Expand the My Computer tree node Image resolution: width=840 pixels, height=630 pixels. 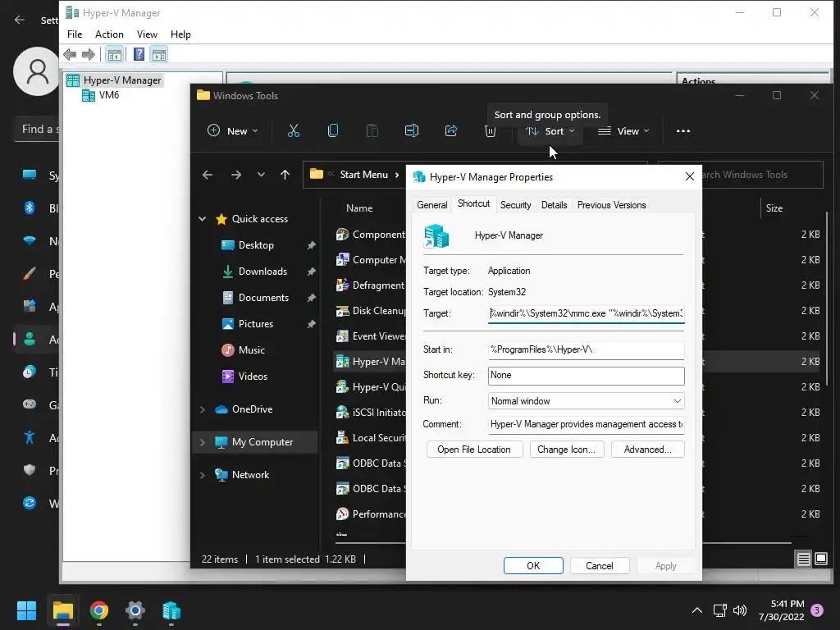(x=203, y=442)
